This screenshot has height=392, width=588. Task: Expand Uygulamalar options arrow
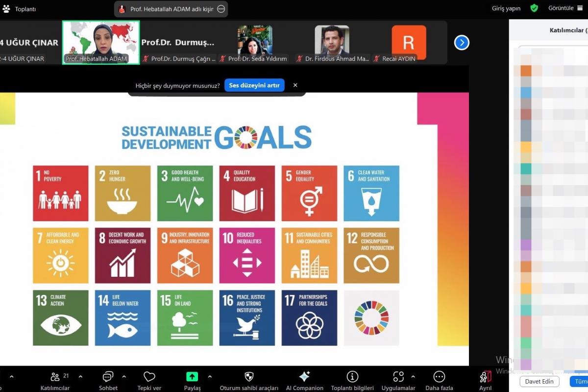point(413,377)
